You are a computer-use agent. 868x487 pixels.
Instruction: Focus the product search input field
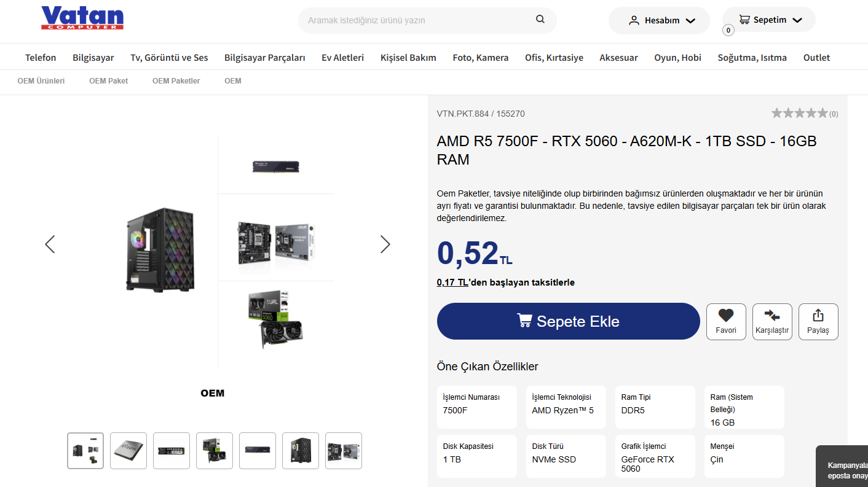pyautogui.click(x=418, y=20)
